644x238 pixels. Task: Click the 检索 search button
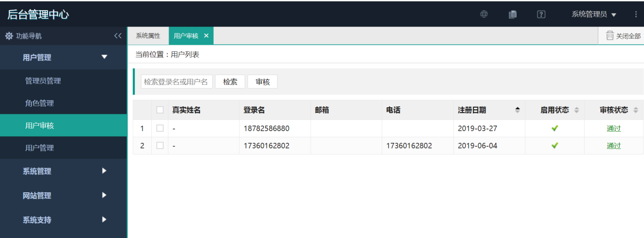click(230, 82)
